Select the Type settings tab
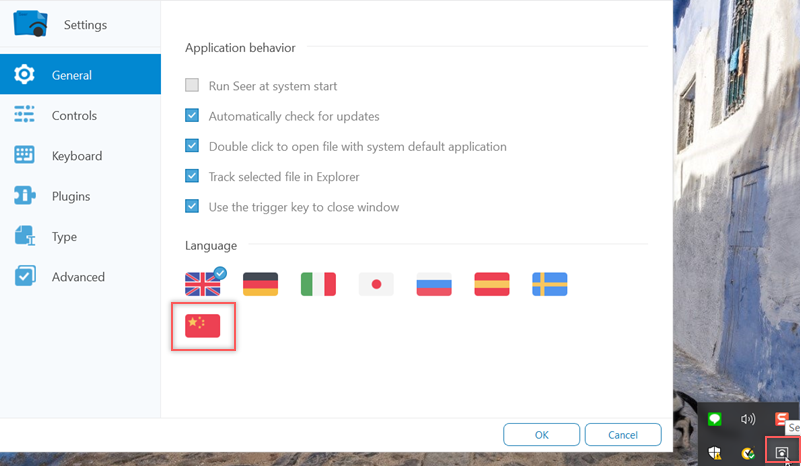The image size is (801, 466). point(80,236)
